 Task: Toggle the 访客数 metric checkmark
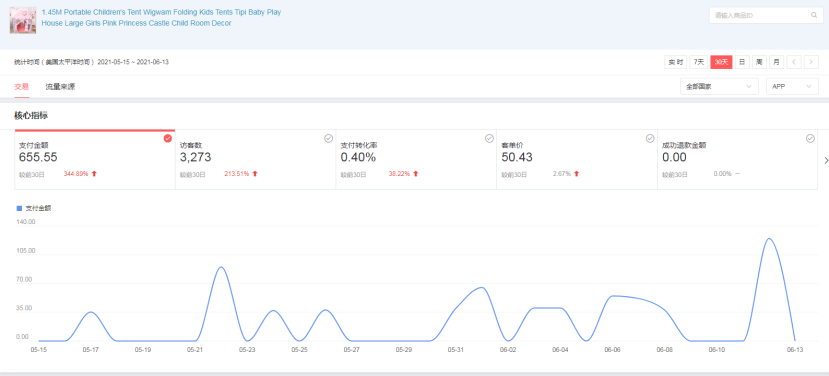(328, 139)
